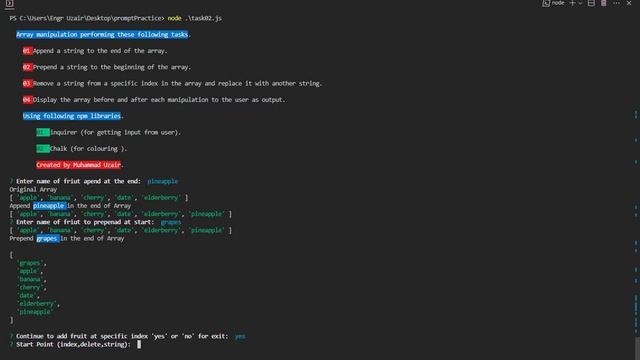The width and height of the screenshot is (640, 360).
Task: Open the terminal more actions ellipsis menu
Action: [616, 3]
